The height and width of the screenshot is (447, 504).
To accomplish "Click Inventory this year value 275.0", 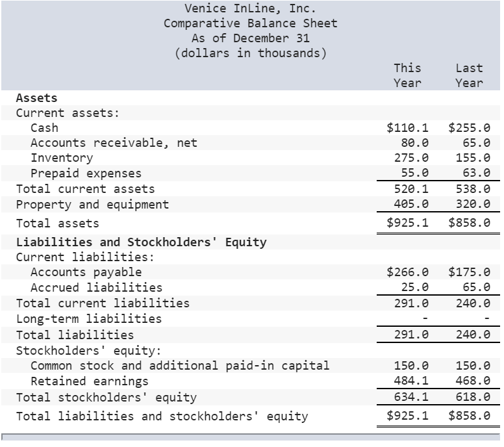I will [x=411, y=158].
